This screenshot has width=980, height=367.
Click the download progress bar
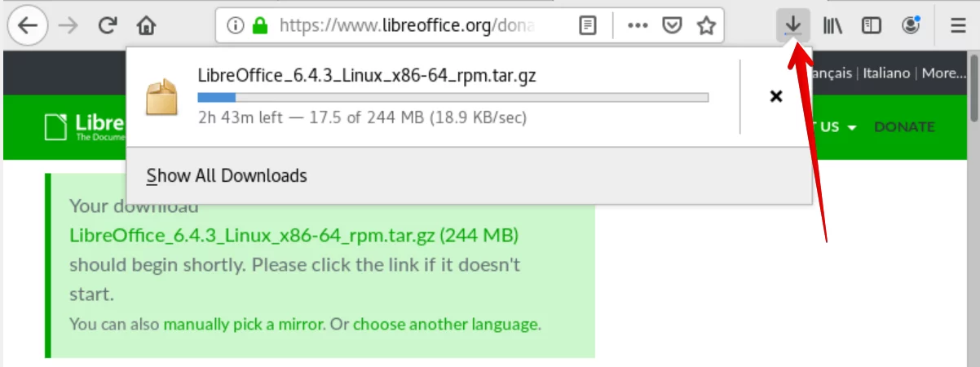[x=452, y=98]
